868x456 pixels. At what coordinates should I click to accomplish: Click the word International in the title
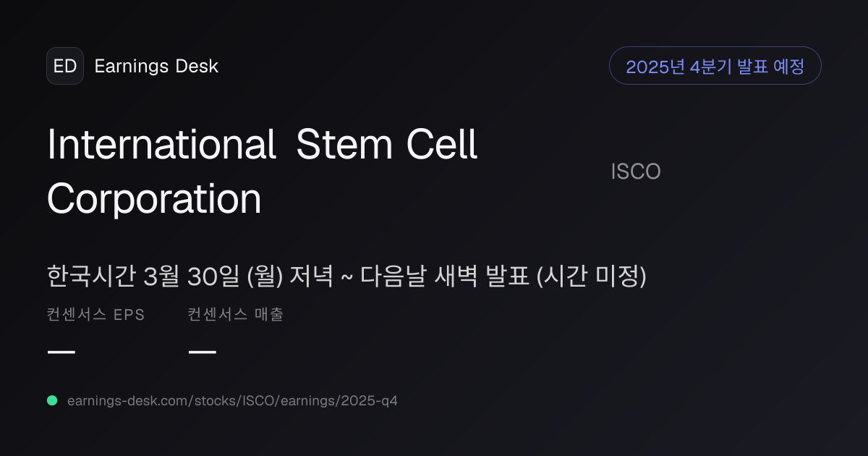click(x=162, y=145)
